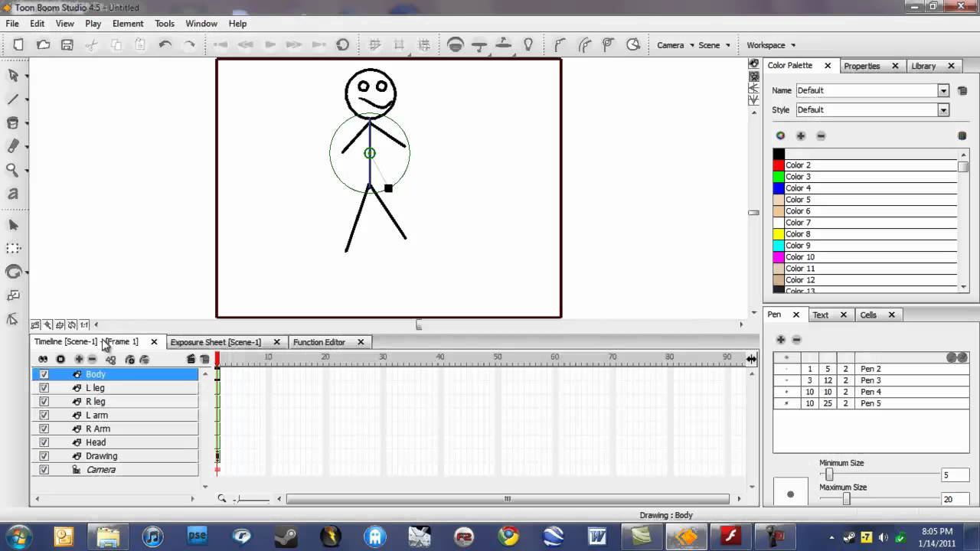Select the Text tool
The image size is (980, 551).
(13, 194)
